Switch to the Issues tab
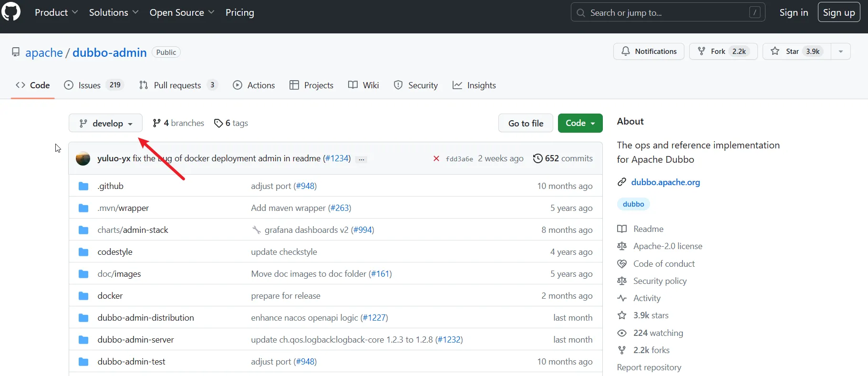 94,85
